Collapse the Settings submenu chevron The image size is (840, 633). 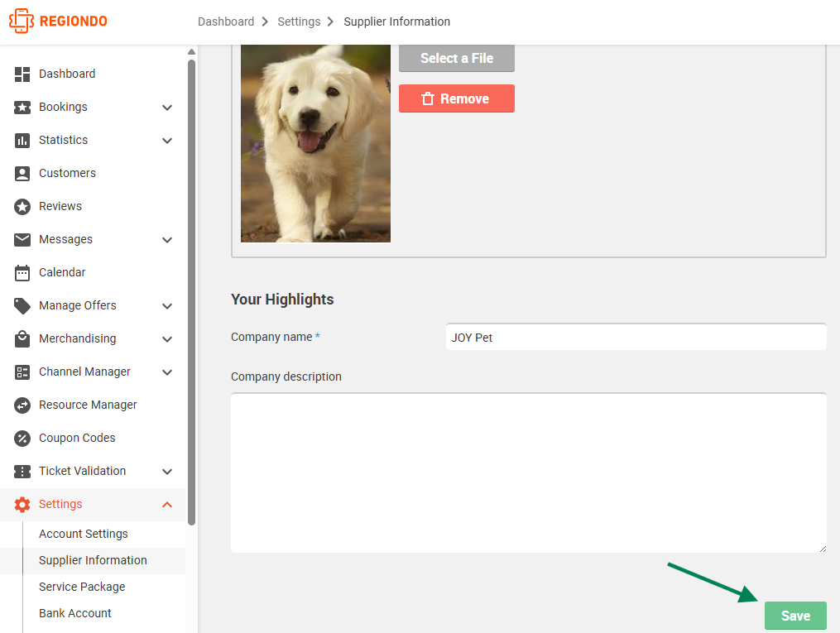pyautogui.click(x=167, y=505)
